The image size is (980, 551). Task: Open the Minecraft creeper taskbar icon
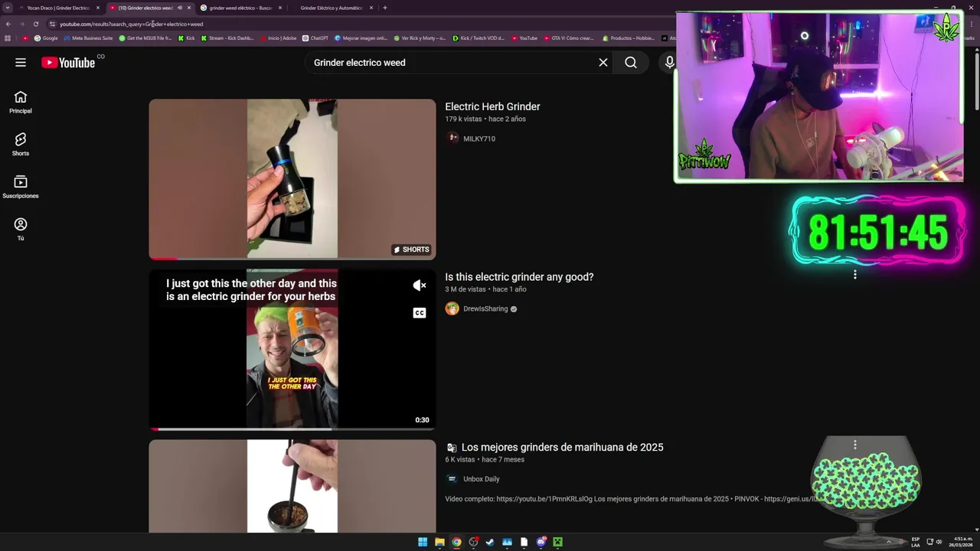point(557,542)
